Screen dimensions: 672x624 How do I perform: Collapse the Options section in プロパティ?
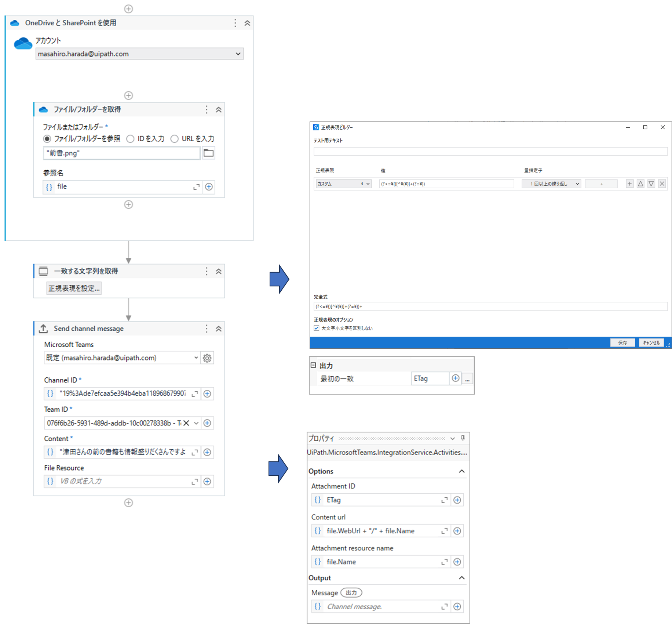click(x=462, y=471)
